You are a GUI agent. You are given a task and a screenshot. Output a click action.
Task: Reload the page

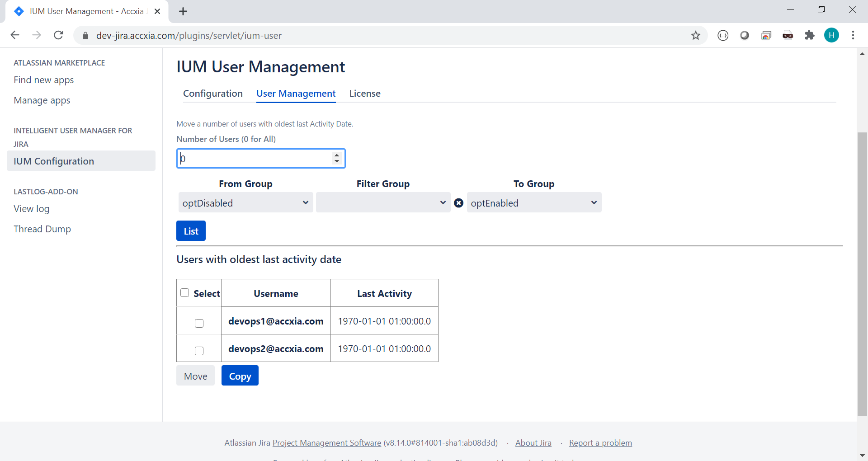58,35
